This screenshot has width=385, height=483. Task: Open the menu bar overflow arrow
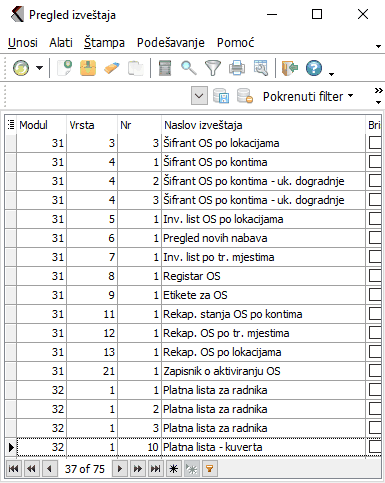pos(378,46)
